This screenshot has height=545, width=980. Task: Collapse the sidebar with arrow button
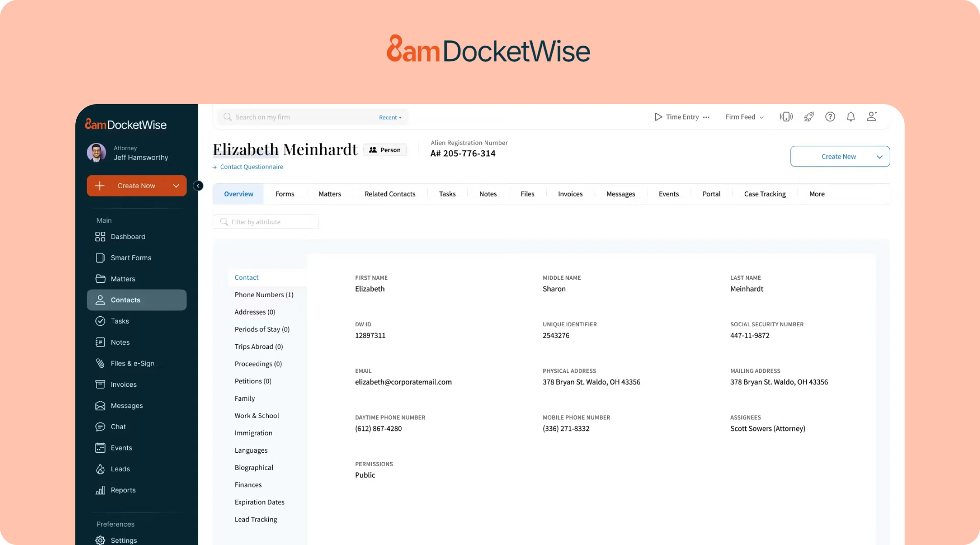(x=198, y=186)
